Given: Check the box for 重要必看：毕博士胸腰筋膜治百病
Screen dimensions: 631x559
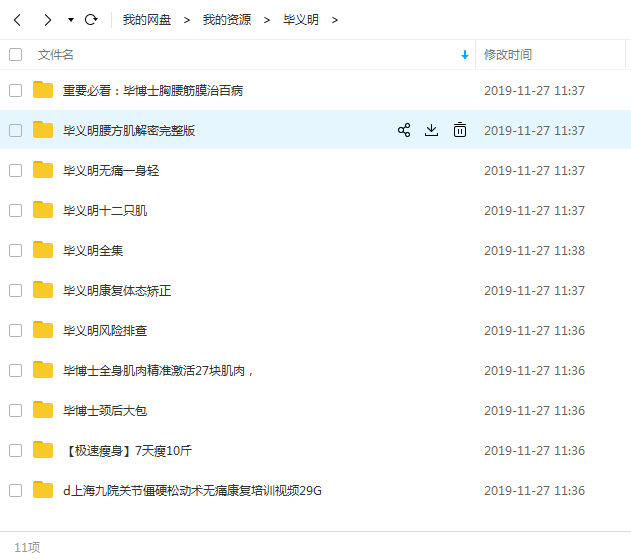Looking at the screenshot, I should point(15,90).
